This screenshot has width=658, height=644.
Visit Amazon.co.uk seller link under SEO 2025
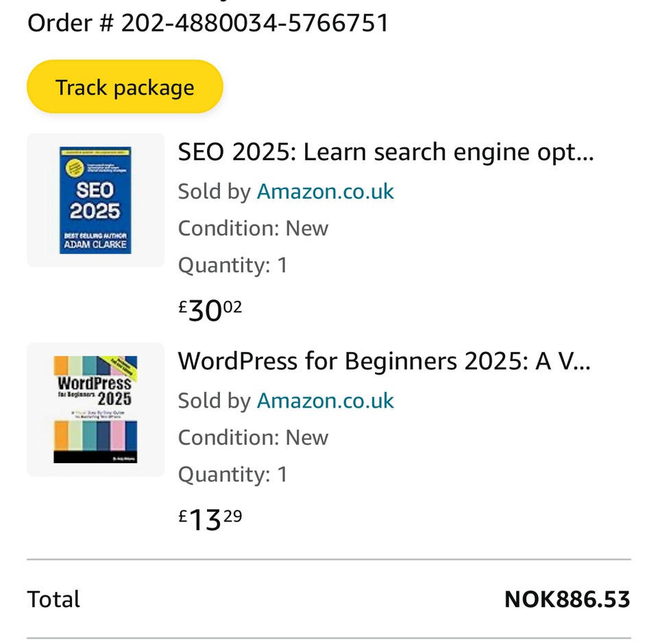pos(325,191)
